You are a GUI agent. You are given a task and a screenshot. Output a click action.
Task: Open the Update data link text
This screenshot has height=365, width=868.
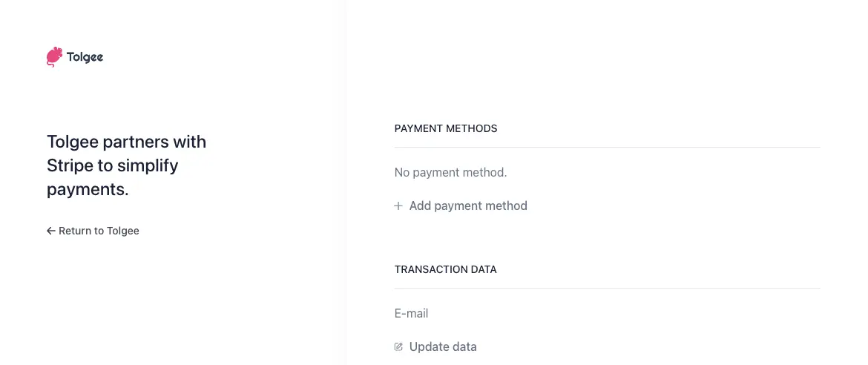pyautogui.click(x=443, y=347)
